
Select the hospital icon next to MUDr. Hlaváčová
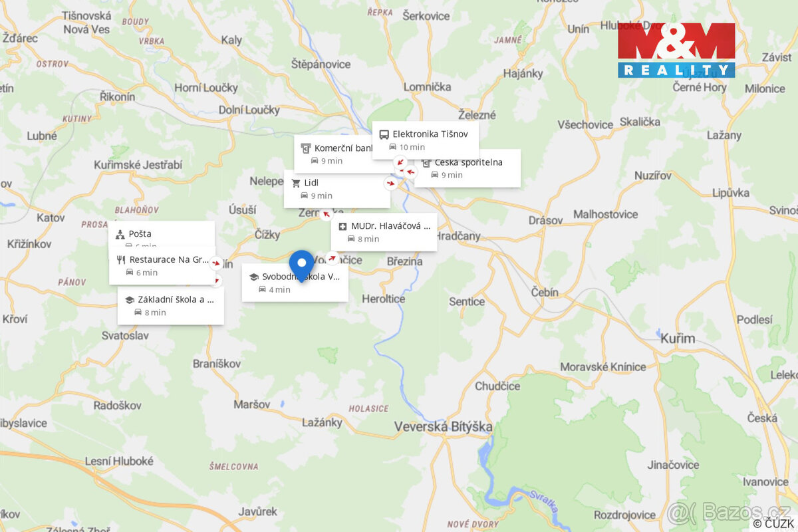pos(342,225)
